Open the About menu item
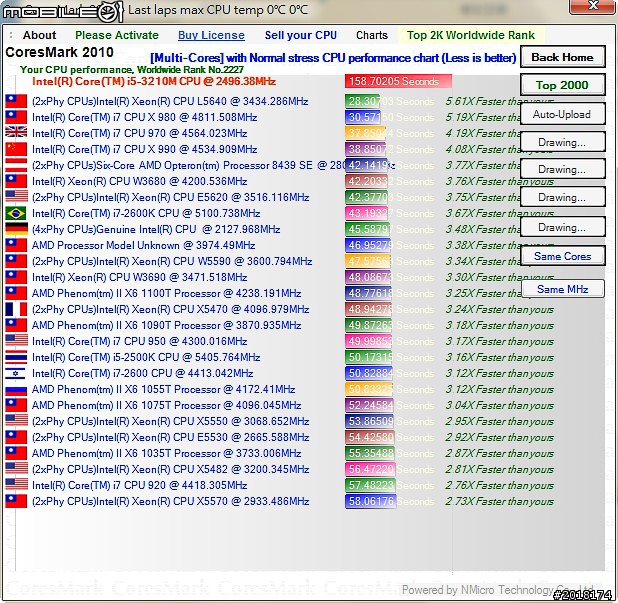Image resolution: width=618 pixels, height=603 pixels. 39,35
